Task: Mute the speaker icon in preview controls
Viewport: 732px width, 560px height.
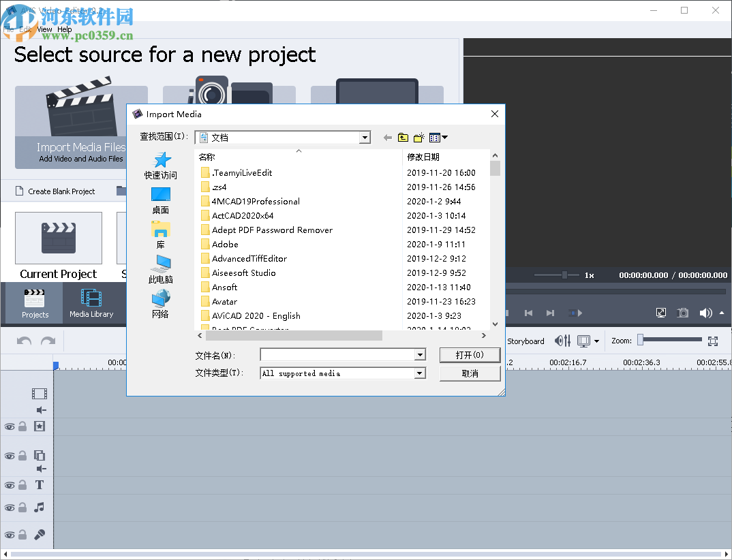Action: (x=705, y=313)
